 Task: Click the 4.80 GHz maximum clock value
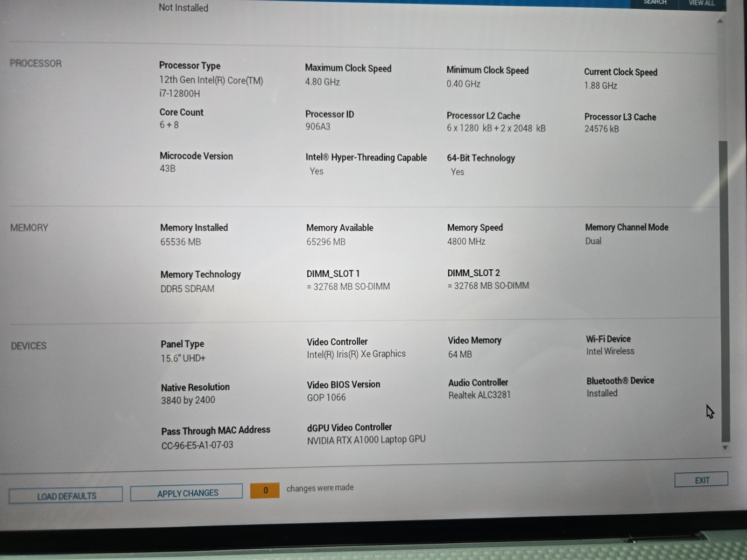322,82
